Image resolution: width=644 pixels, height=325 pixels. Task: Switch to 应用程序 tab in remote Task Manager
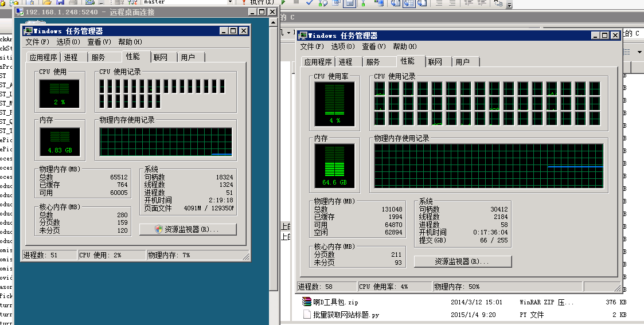pos(43,57)
